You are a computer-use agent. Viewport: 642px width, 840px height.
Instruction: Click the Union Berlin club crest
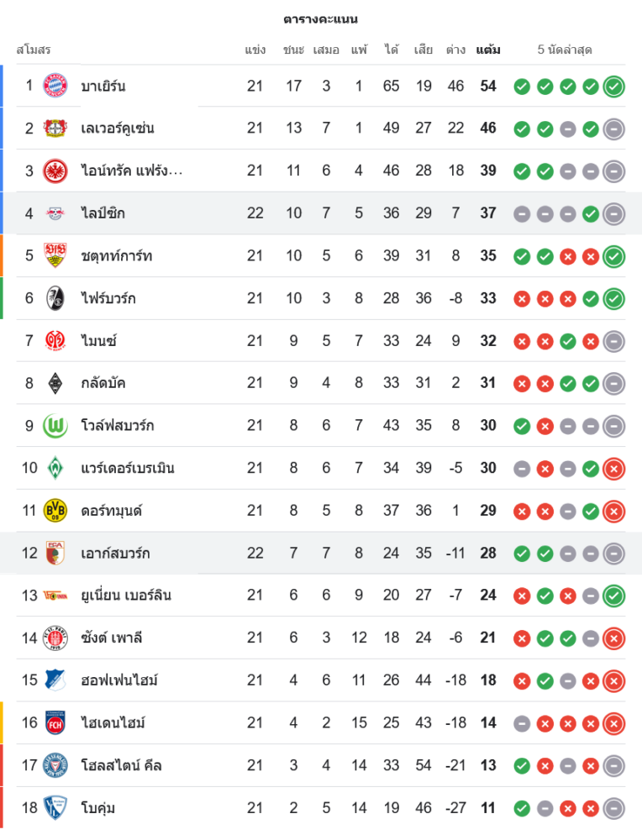[55, 596]
